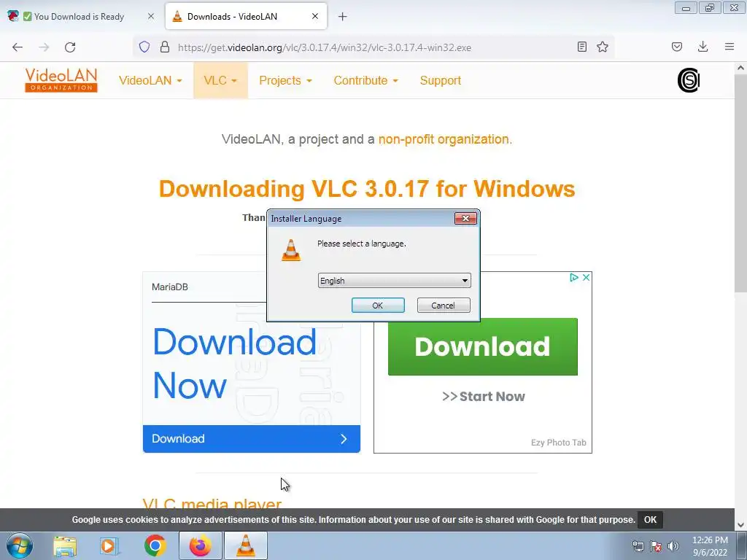Follow the non-profit organization link

point(445,139)
